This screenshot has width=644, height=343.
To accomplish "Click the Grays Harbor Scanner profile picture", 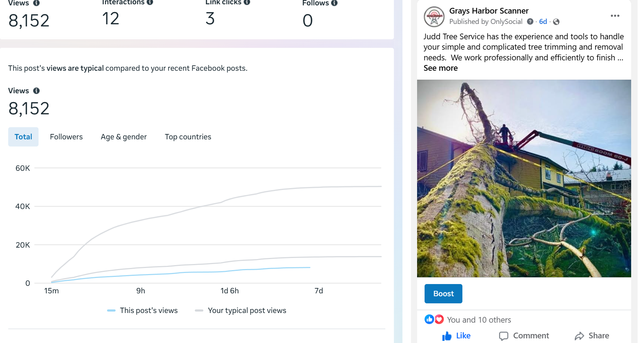I will pyautogui.click(x=434, y=17).
